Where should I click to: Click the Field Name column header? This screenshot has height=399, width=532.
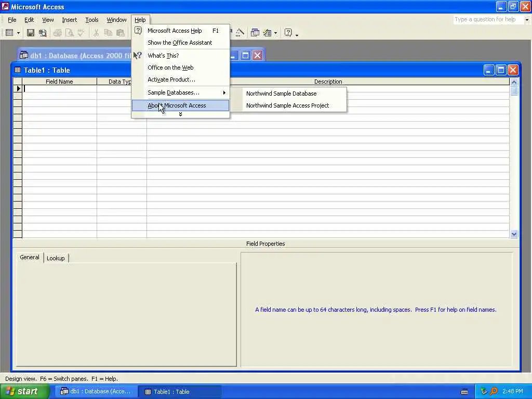click(59, 82)
